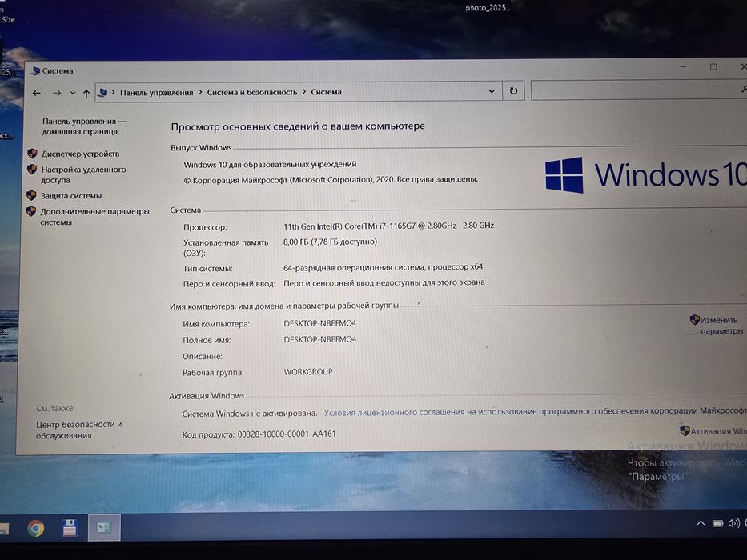Viewport: 747px width, 560px height.
Task: Open "Диспетчер устройств" link
Action: point(81,154)
